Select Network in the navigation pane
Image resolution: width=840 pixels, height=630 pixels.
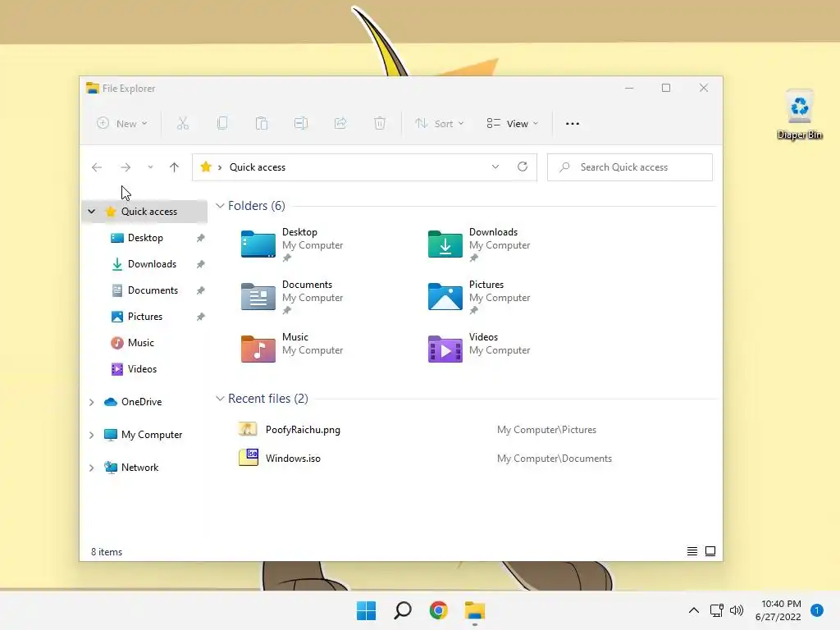point(139,468)
